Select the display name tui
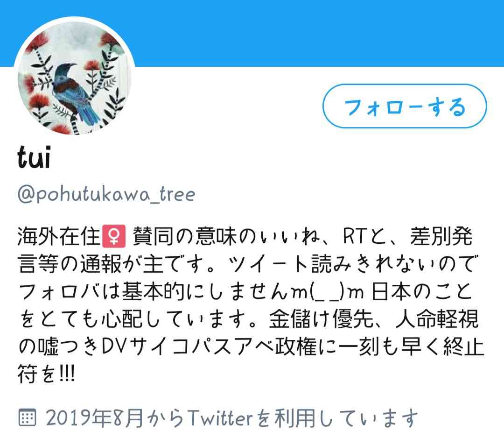Image resolution: width=504 pixels, height=438 pixels. (35, 157)
